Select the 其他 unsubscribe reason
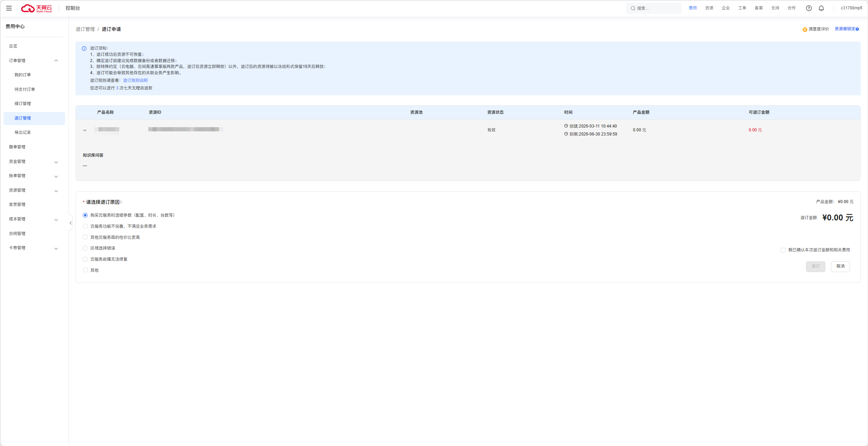Image resolution: width=868 pixels, height=446 pixels. [x=85, y=270]
